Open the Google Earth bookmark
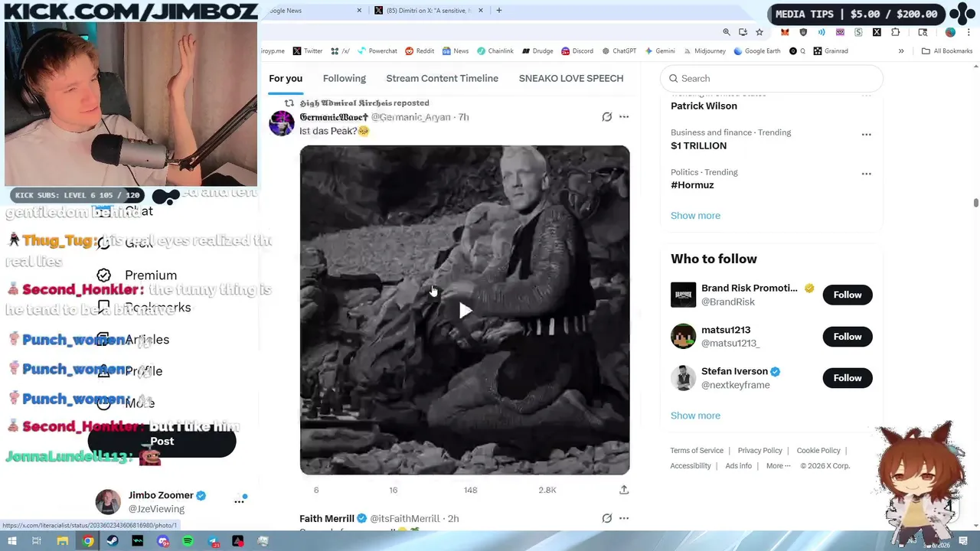This screenshot has width=980, height=551. click(756, 51)
